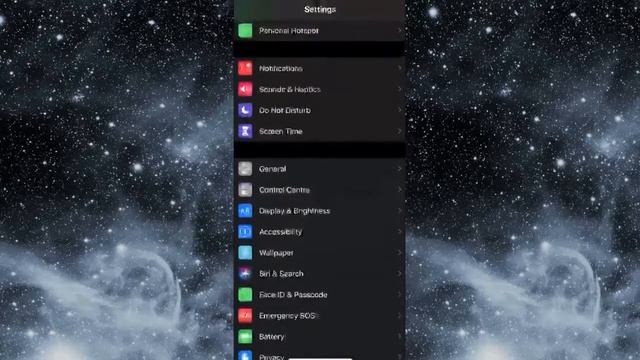Open the Screen Time label
Screen dimensions: 640x360
[x=281, y=131]
